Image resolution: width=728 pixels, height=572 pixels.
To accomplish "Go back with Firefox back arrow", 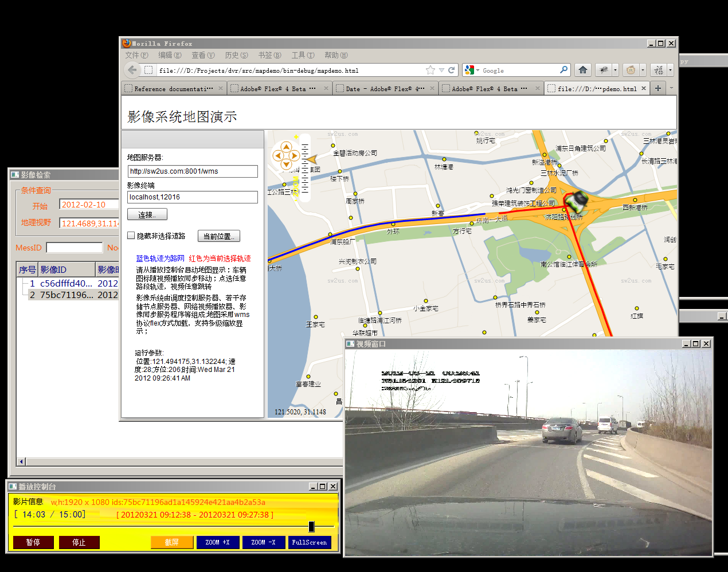I will pos(132,70).
